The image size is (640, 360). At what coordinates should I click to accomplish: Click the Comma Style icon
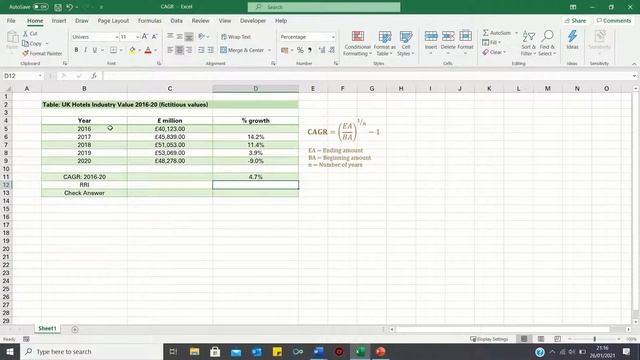click(310, 50)
